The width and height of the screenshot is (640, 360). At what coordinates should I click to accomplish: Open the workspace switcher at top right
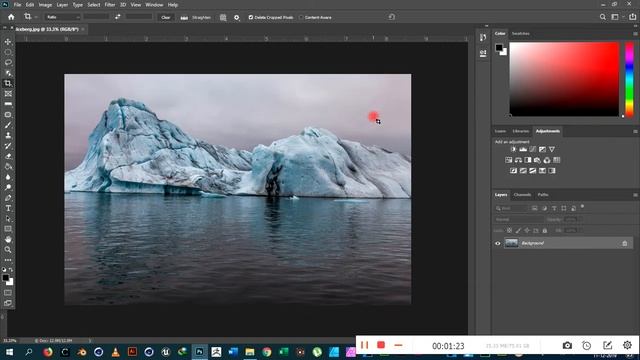tap(616, 17)
